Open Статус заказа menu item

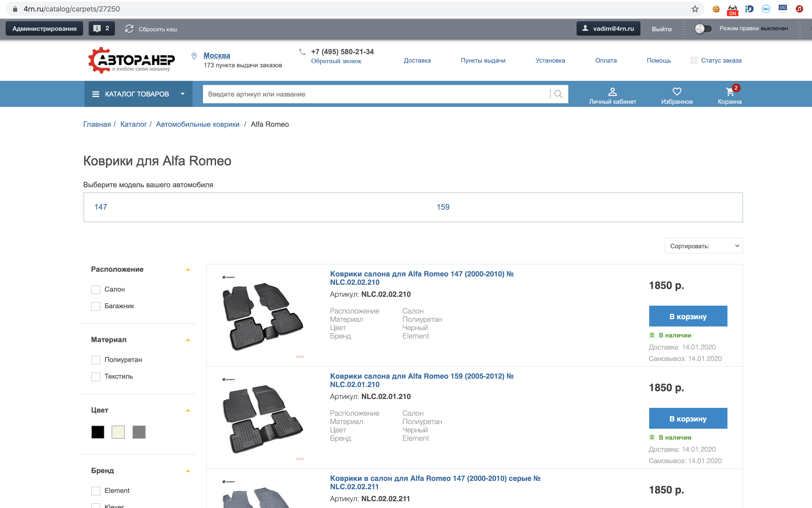pos(721,61)
